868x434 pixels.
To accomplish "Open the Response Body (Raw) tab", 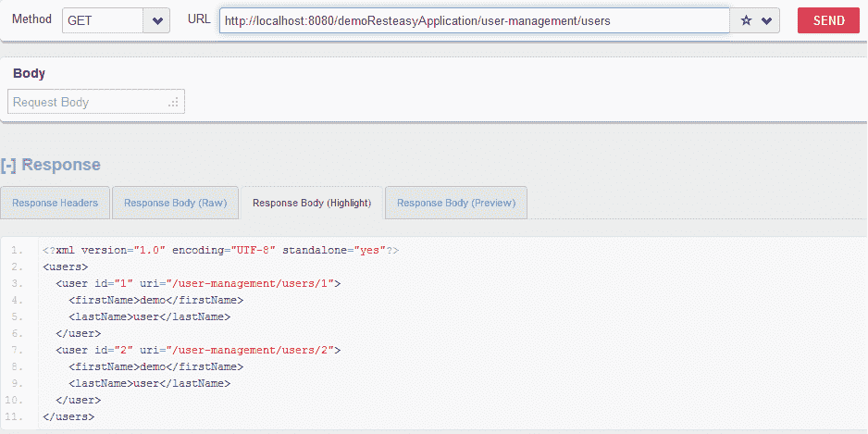I will [x=175, y=203].
